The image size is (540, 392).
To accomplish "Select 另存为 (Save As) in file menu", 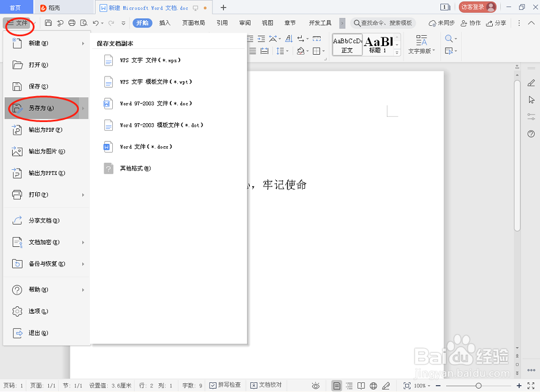I will (x=47, y=108).
